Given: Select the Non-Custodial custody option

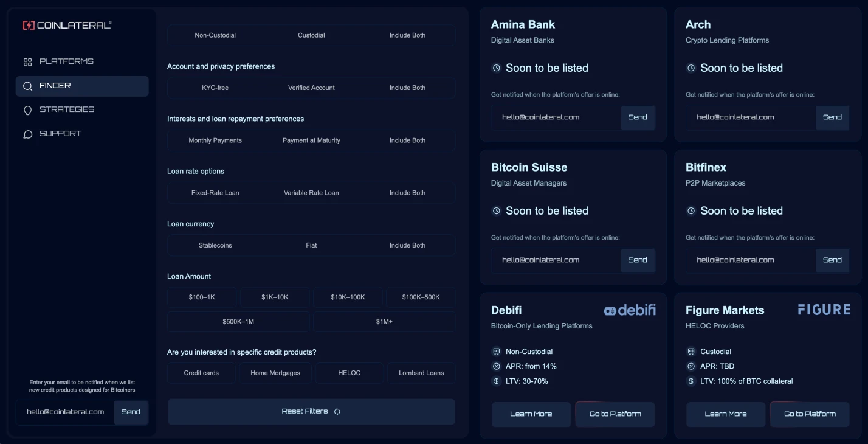Looking at the screenshot, I should pyautogui.click(x=215, y=35).
